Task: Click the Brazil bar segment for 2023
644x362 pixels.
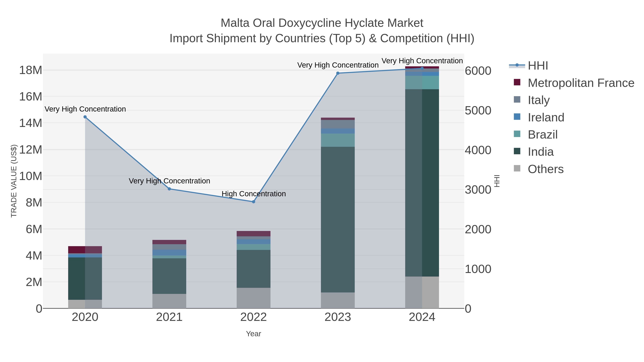Action: [x=338, y=140]
